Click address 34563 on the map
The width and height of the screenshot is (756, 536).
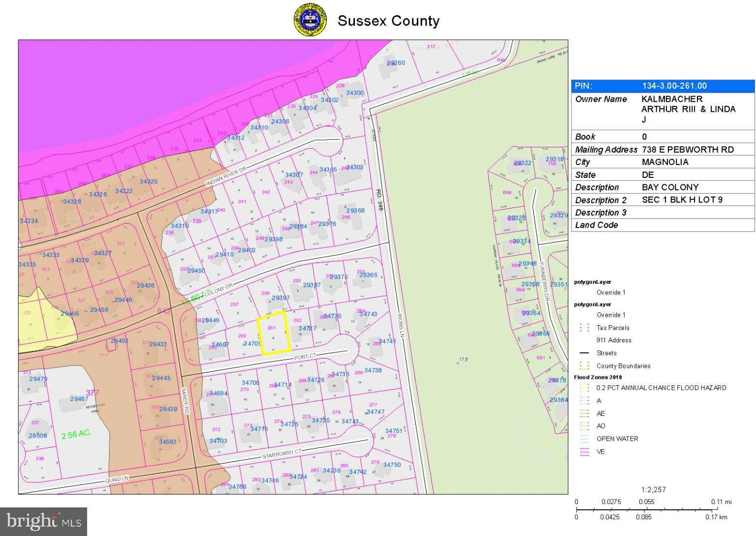[167, 442]
